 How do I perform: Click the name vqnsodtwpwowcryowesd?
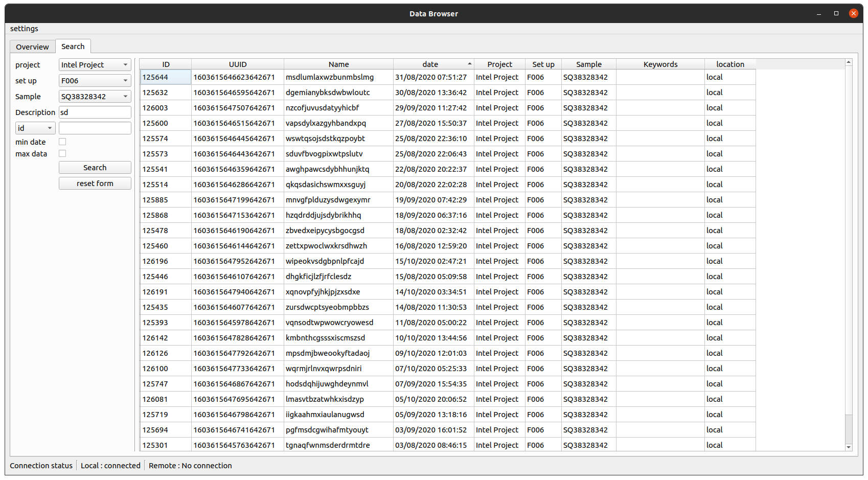[338, 323]
